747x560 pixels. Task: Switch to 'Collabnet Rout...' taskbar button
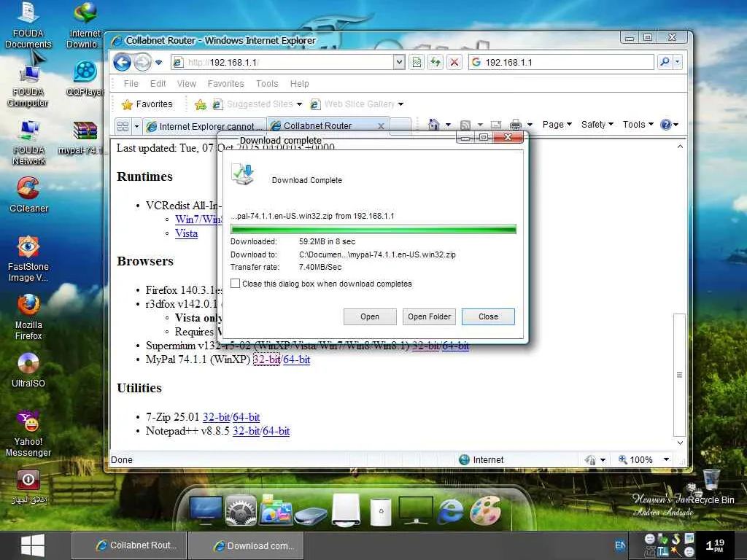point(128,545)
